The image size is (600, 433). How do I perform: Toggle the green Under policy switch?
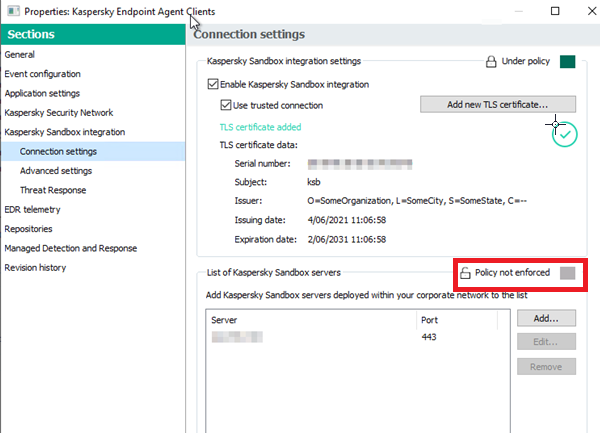click(567, 62)
